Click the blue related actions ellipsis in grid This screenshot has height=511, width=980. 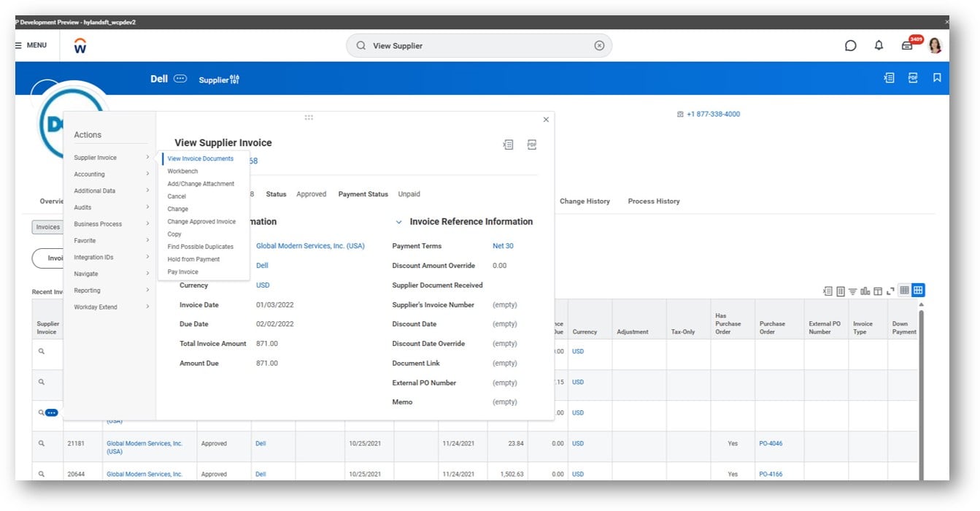(x=51, y=412)
